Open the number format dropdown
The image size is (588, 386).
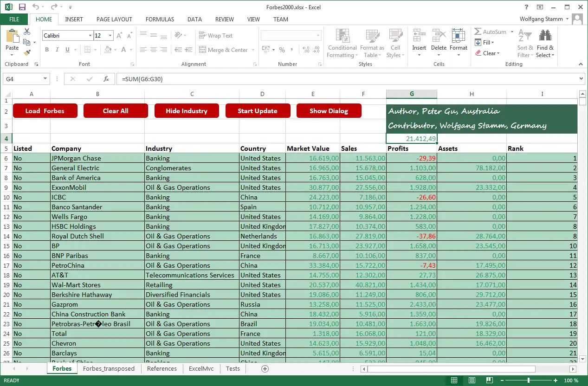point(318,36)
